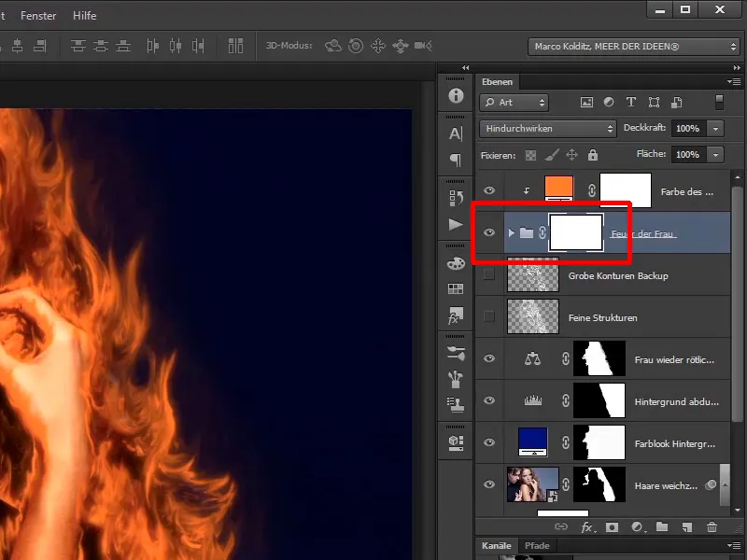Screen dimensions: 747x560
Task: Click the Fläche 100% value field
Action: 689,154
